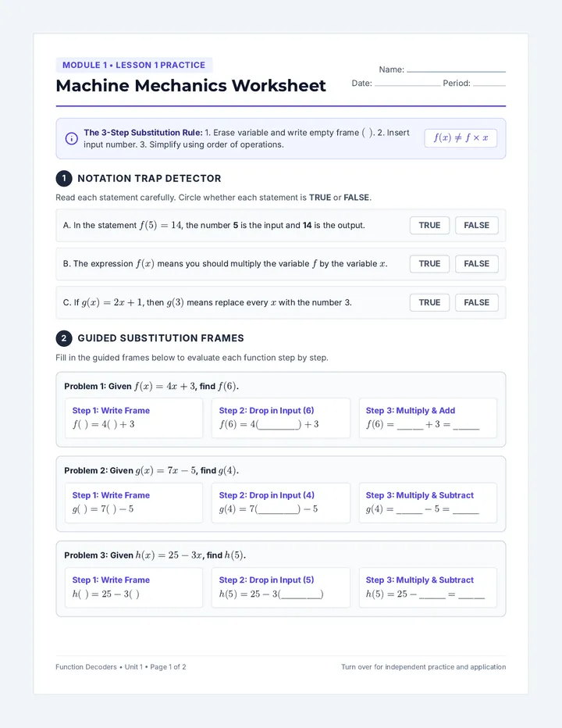The width and height of the screenshot is (562, 728).
Task: Click the blank in f(6) = 4(___) + 3
Action: point(279,425)
